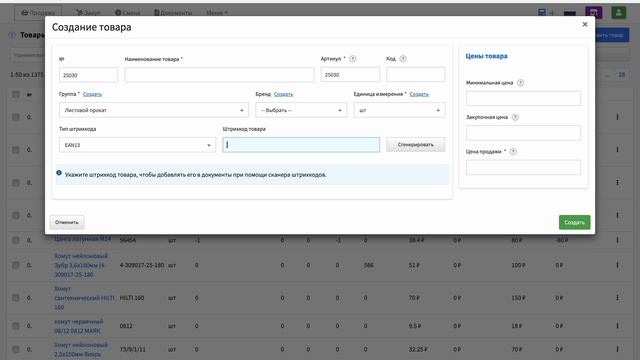Check the row checkbox for item 0812

16,326
